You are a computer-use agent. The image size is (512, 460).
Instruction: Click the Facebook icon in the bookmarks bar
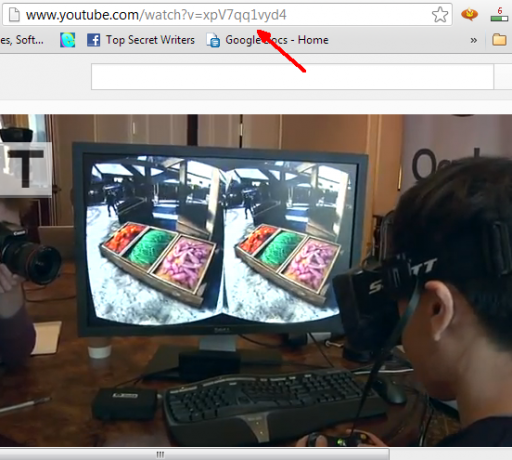point(93,40)
